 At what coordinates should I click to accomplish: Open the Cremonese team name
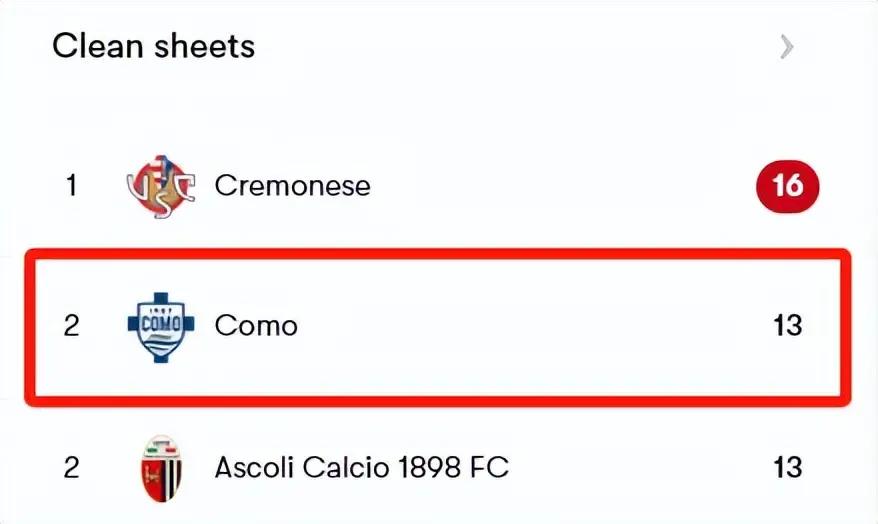292,186
